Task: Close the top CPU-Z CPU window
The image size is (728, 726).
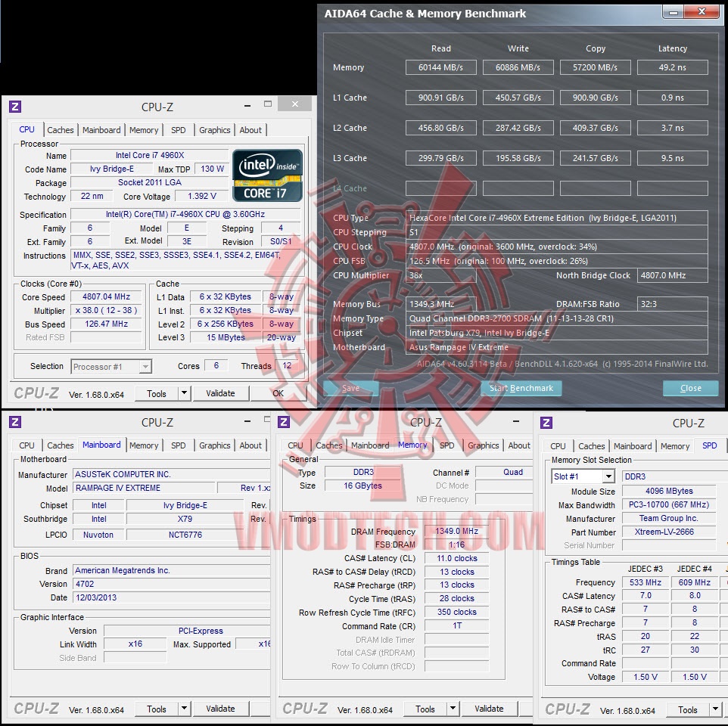Action: tap(295, 104)
